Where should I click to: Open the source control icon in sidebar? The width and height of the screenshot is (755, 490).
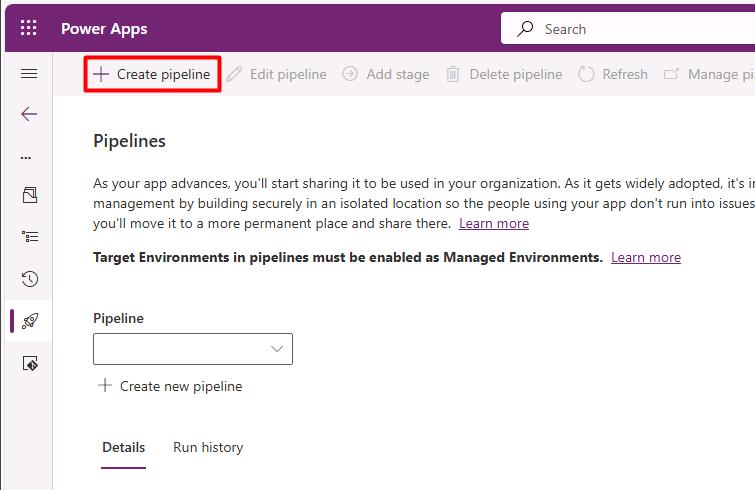click(x=30, y=363)
